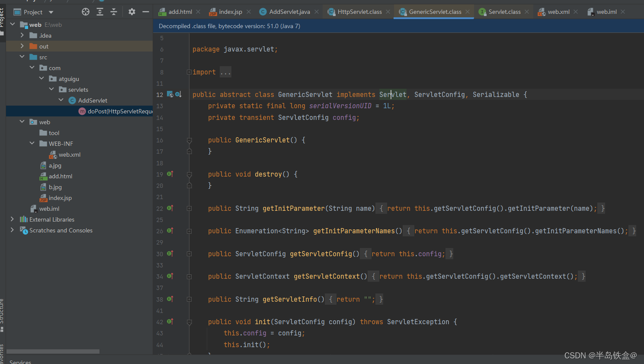This screenshot has width=644, height=364.
Task: Close the web.iml editor tab
Action: pos(623,12)
